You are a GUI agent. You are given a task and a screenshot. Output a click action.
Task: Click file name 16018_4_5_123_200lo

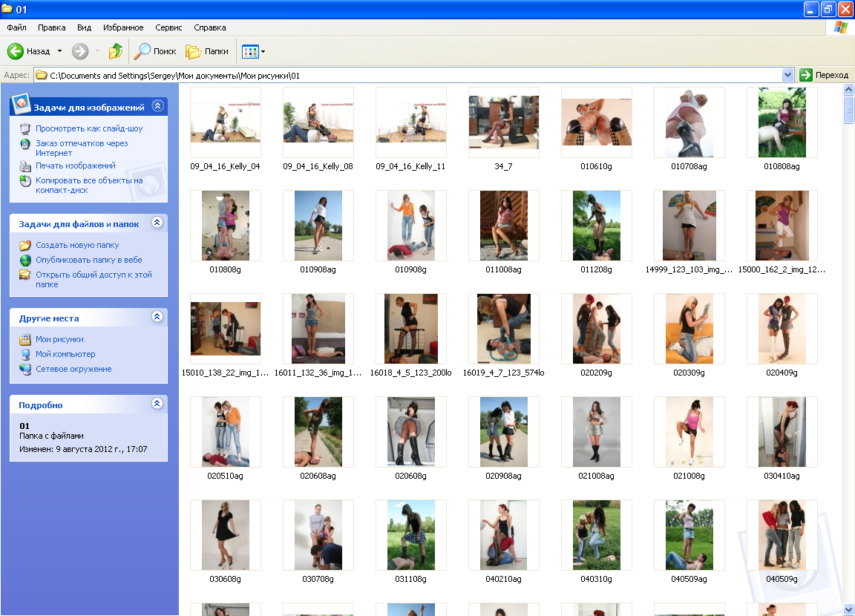coord(410,373)
